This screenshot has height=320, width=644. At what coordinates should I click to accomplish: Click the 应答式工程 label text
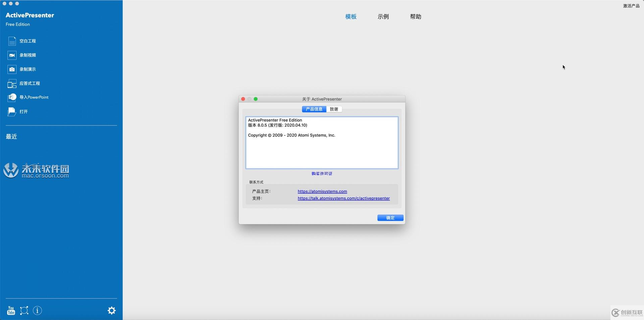coord(30,83)
